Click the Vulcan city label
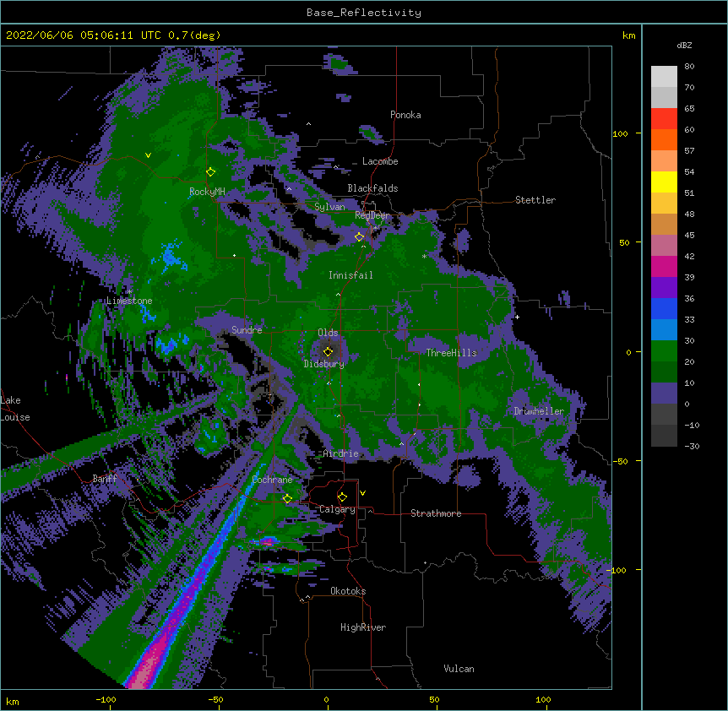The height and width of the screenshot is (711, 728). click(459, 669)
